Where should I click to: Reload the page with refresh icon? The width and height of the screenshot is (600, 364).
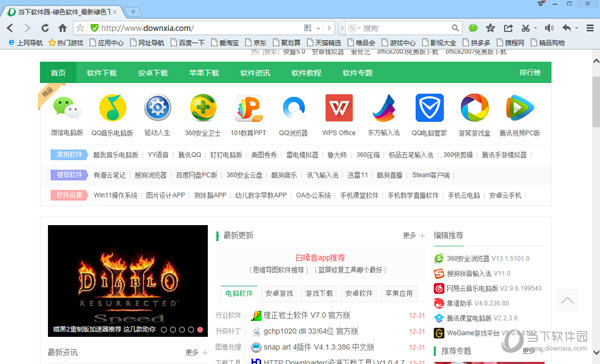(x=45, y=28)
